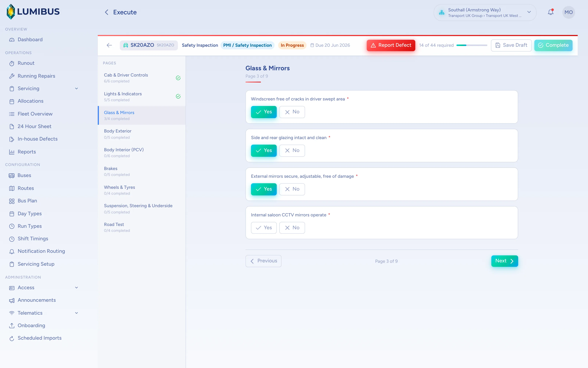Click the In-house Defects icon
Screen dimensions: 588x368
click(x=12, y=139)
